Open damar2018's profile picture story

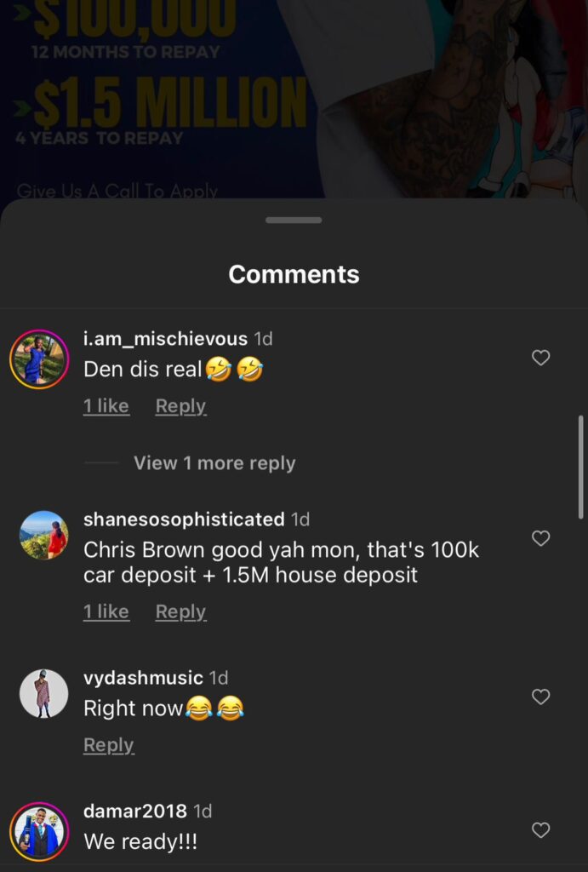39,831
